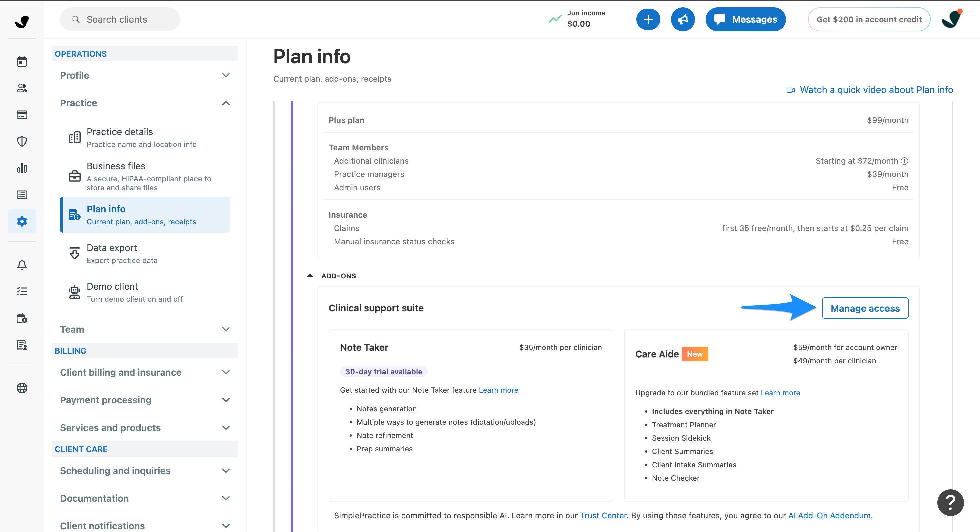
Task: Click Manage access button
Action: point(865,308)
